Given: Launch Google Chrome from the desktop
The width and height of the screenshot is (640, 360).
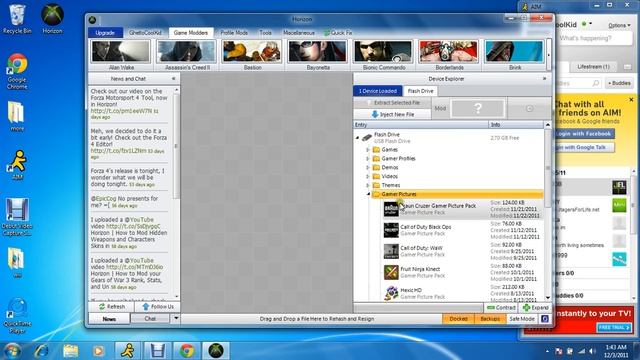Looking at the screenshot, I should [17, 71].
